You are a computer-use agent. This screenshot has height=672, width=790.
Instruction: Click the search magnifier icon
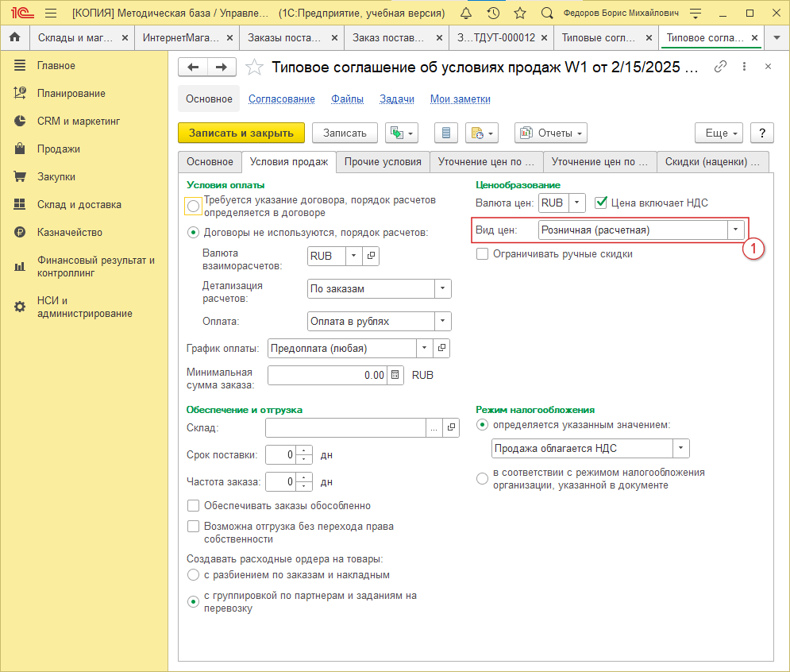click(547, 14)
